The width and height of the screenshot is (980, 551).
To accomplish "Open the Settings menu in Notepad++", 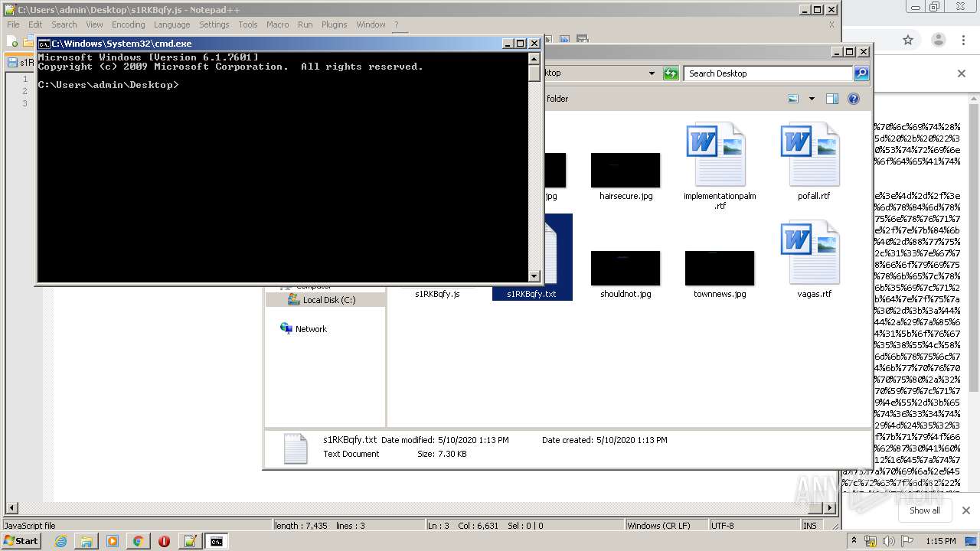I will [214, 24].
